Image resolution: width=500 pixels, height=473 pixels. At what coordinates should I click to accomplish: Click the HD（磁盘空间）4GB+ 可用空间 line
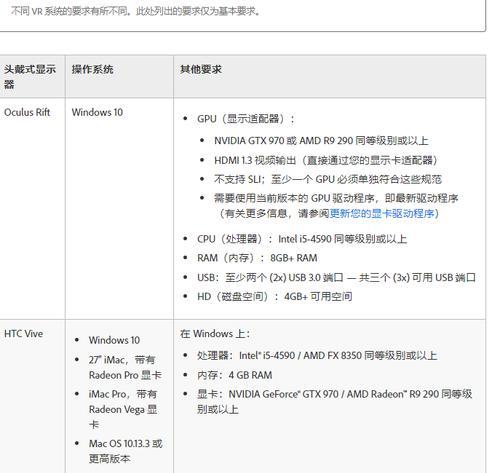[x=274, y=296]
